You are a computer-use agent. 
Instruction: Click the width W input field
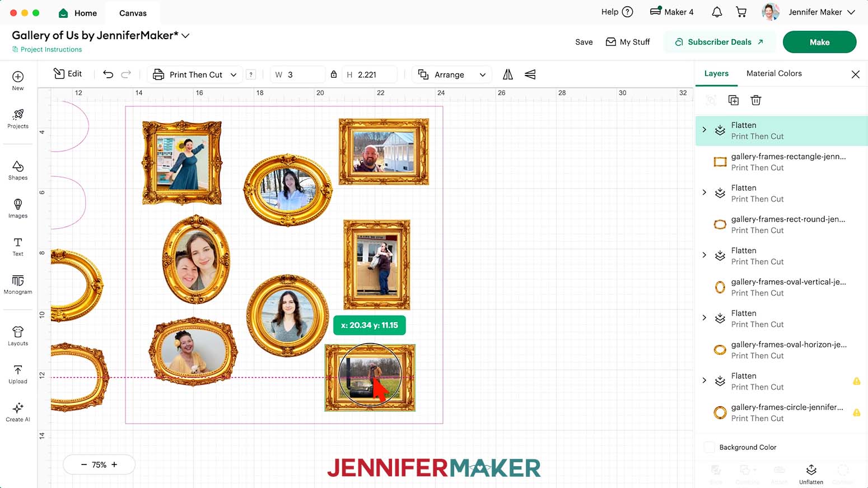point(298,74)
